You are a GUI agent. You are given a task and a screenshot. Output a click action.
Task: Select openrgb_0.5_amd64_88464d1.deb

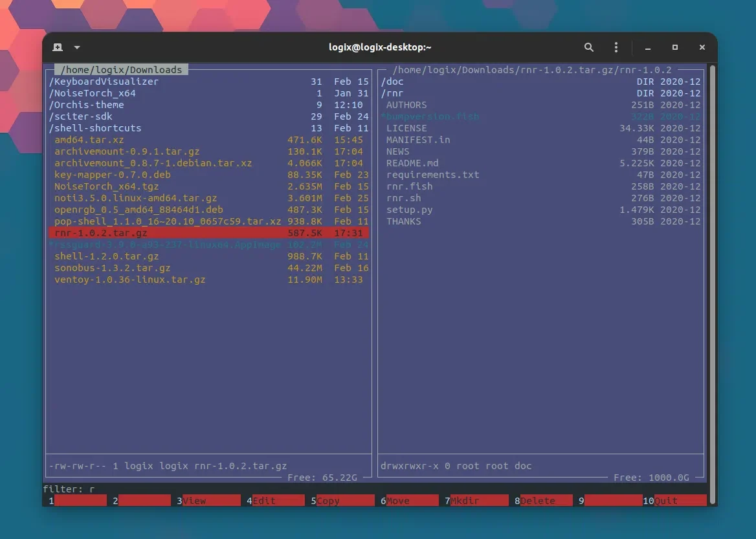tap(209, 209)
